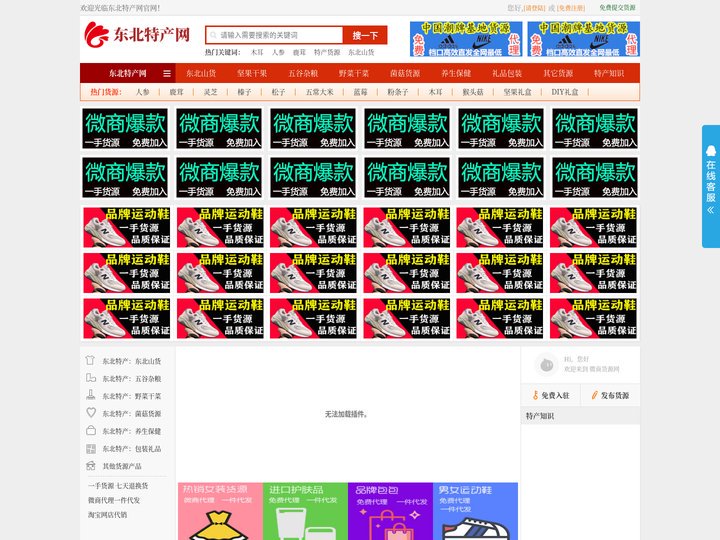720x540 pixels.
Task: Click 蓝莓 in the 热门货源 bar
Action: click(x=360, y=92)
